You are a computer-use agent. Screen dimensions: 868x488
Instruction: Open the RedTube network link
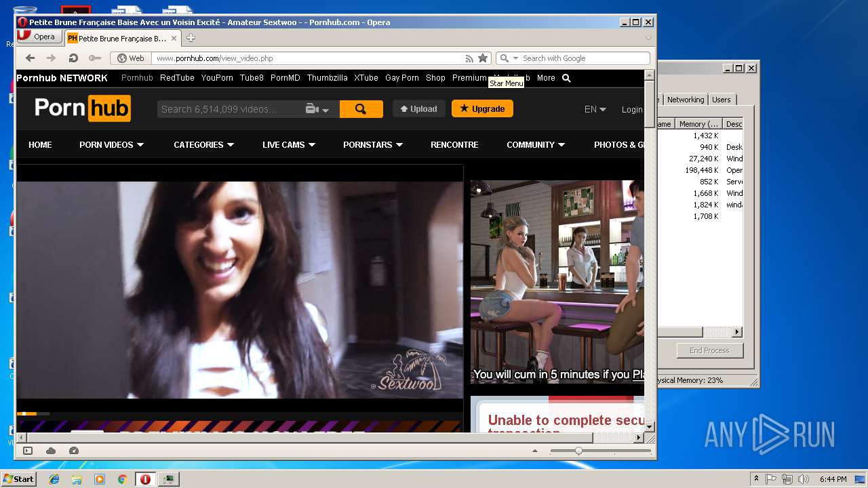pyautogui.click(x=177, y=78)
